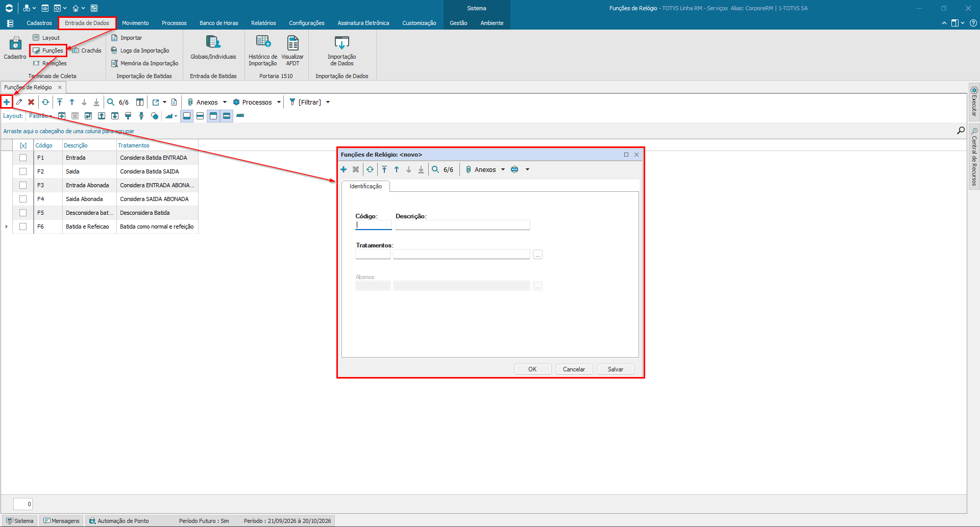Screen dimensions: 980x527
Task: Open Importação de Dados icon
Action: click(341, 51)
